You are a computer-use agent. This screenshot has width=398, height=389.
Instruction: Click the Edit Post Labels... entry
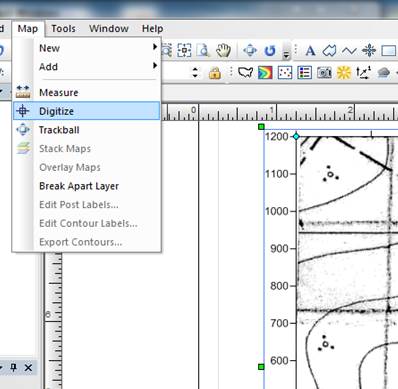[x=87, y=204]
